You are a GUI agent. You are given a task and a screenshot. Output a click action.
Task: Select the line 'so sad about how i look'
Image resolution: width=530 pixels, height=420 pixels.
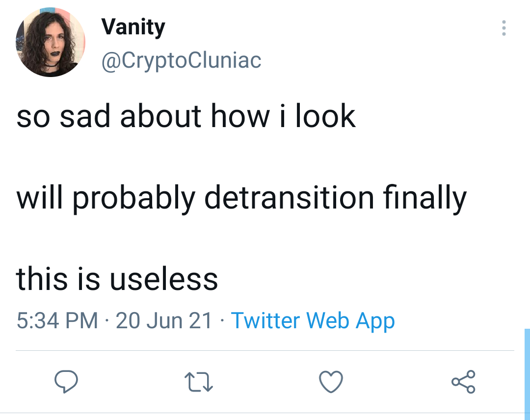tap(185, 116)
